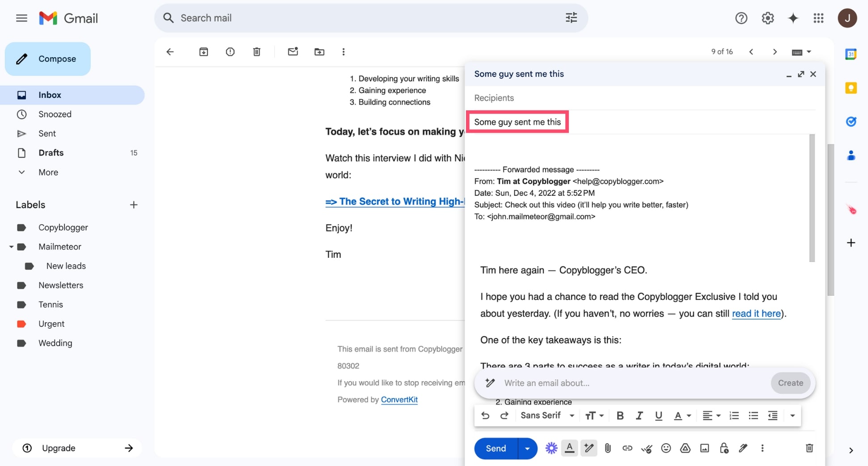The width and height of the screenshot is (868, 466).
Task: Open the ConvertKit link
Action: click(399, 400)
